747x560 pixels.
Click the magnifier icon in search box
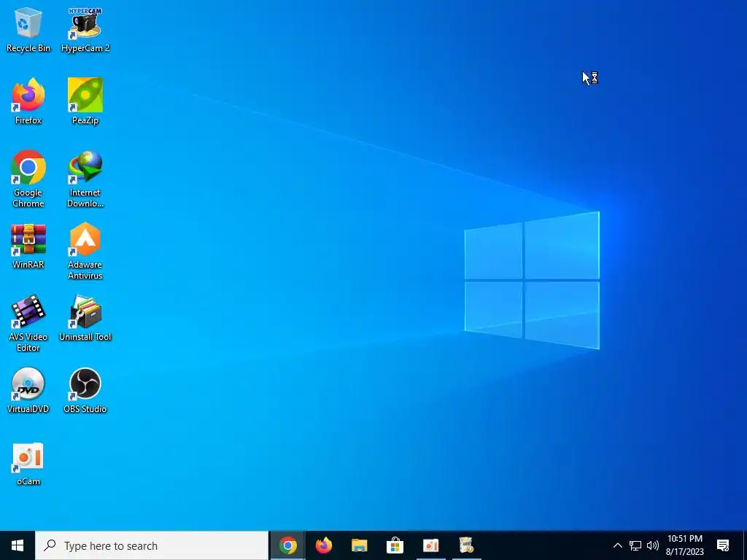[x=50, y=545]
